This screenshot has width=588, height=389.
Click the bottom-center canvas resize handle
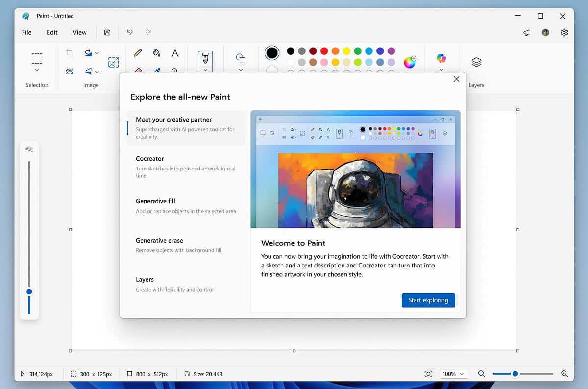coord(294,351)
